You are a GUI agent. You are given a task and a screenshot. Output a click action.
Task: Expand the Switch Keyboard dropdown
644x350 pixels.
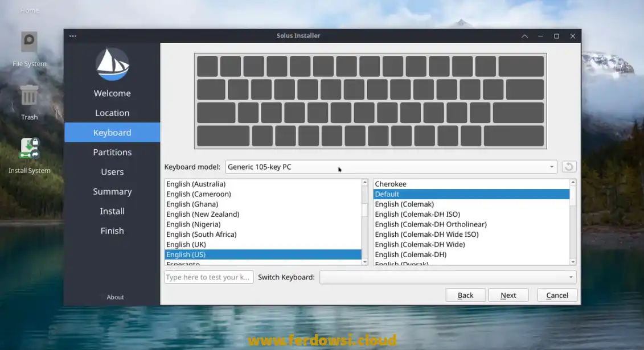click(x=448, y=277)
